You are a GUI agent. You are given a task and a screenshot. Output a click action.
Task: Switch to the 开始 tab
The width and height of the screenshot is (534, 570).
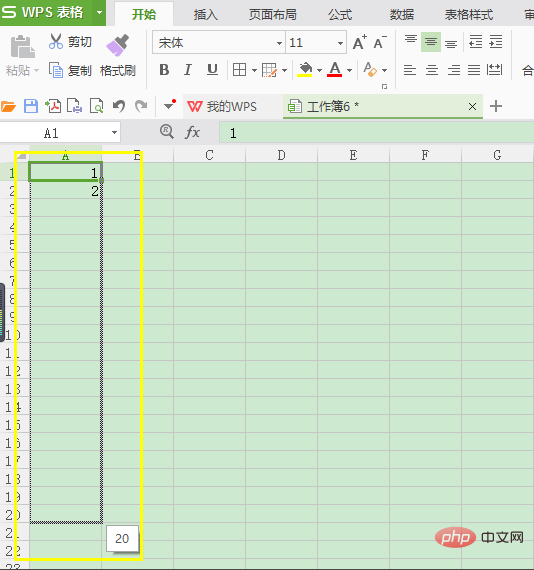pos(144,15)
